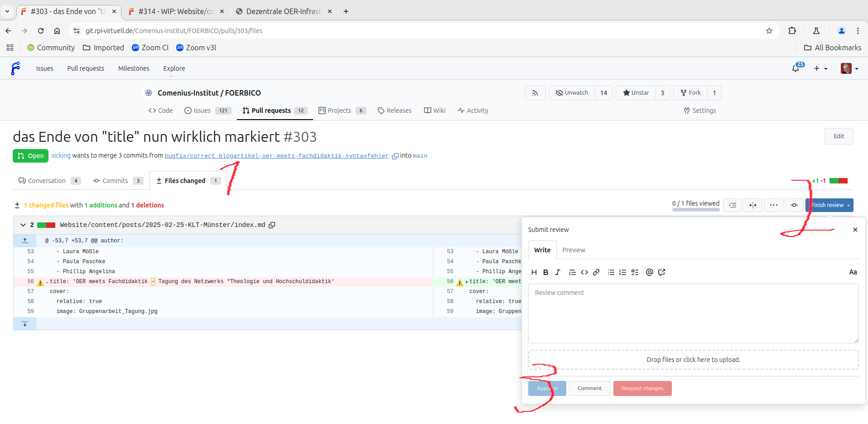Open the Finish review dropdown
The width and height of the screenshot is (868, 424).
(829, 205)
